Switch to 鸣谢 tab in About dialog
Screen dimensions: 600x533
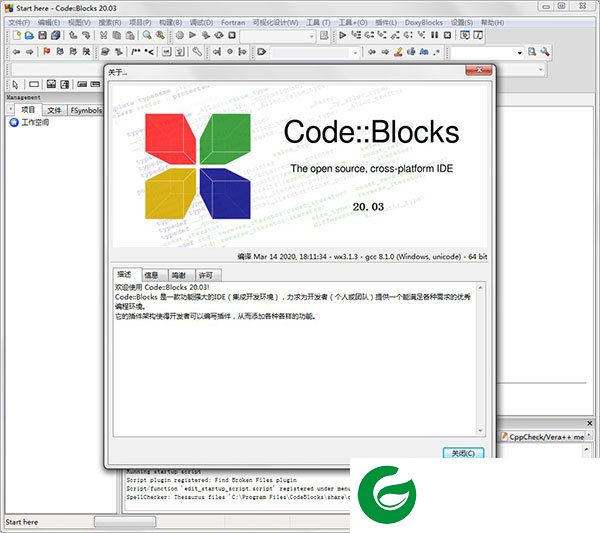[x=181, y=275]
